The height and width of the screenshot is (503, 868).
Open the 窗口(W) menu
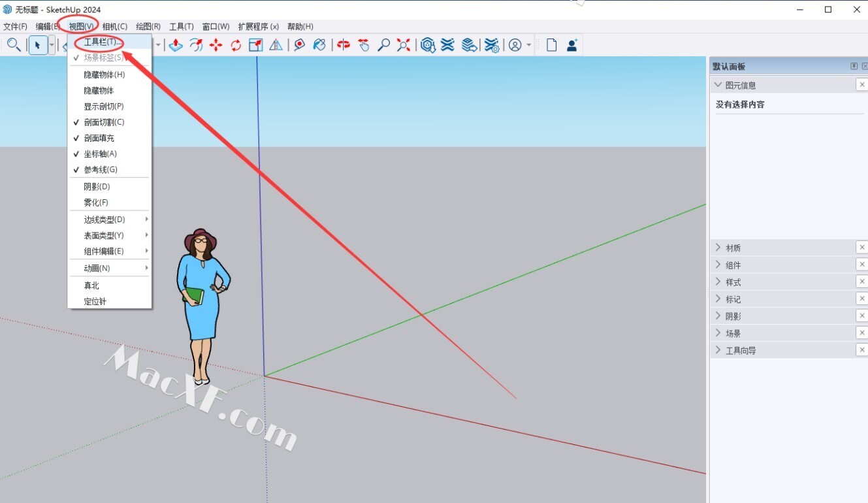[x=216, y=27]
